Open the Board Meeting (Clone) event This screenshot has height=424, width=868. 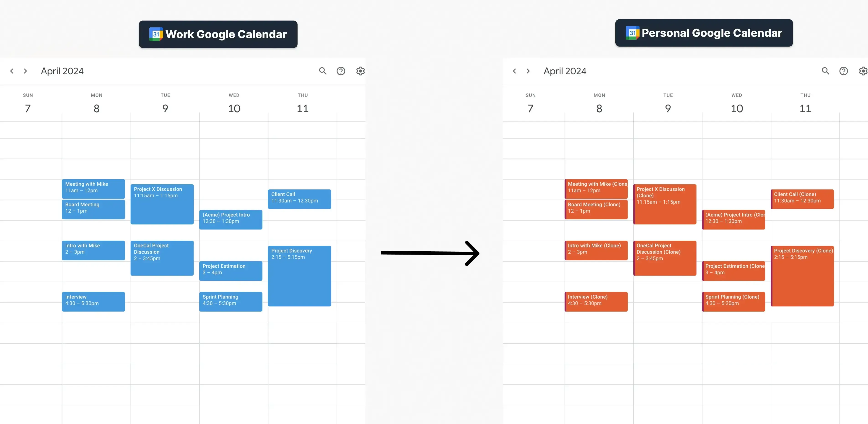tap(596, 209)
